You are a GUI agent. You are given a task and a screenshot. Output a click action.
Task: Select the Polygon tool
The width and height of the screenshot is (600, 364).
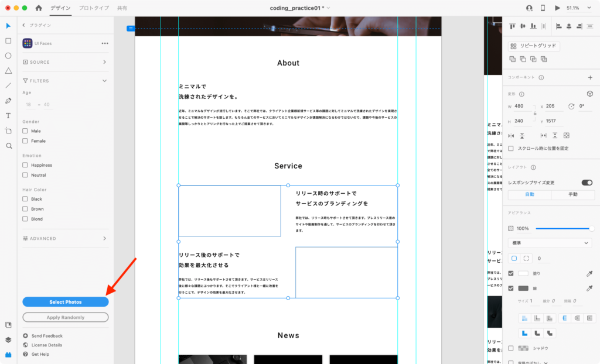[8, 71]
